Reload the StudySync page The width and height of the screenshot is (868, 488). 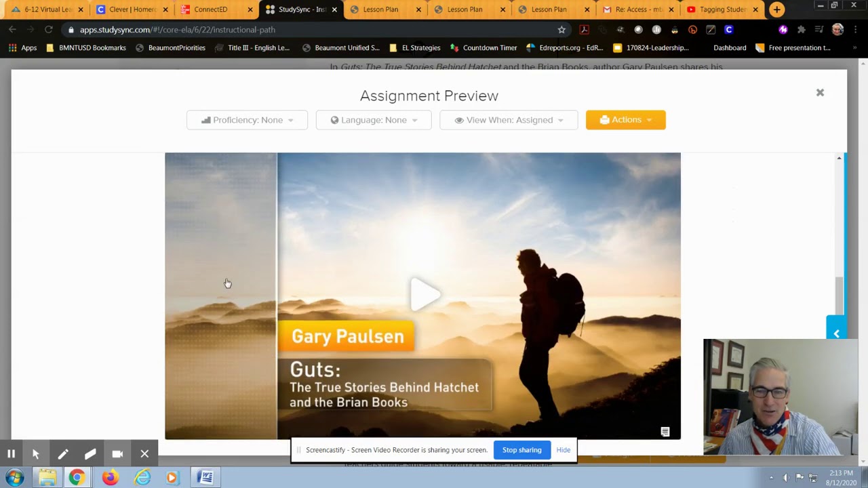[49, 30]
